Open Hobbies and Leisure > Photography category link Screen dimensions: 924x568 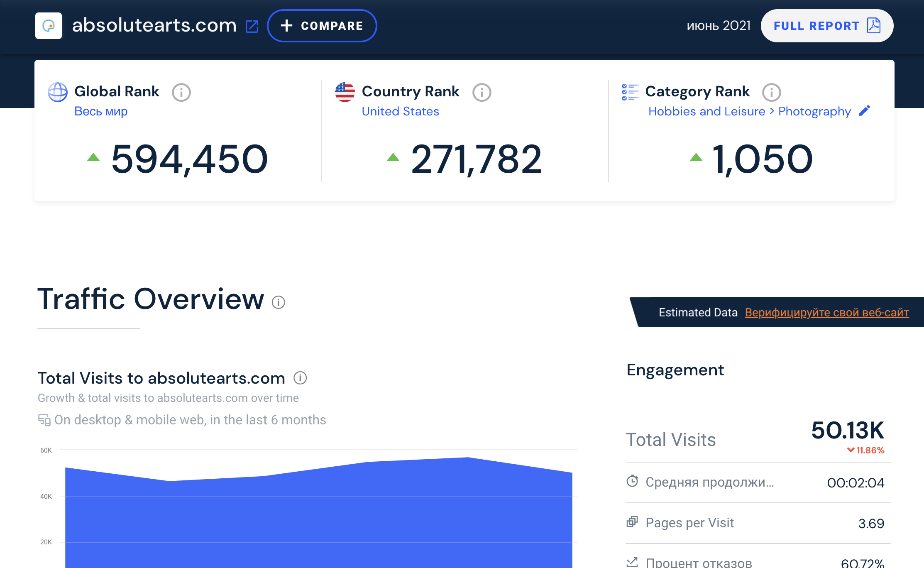[750, 111]
